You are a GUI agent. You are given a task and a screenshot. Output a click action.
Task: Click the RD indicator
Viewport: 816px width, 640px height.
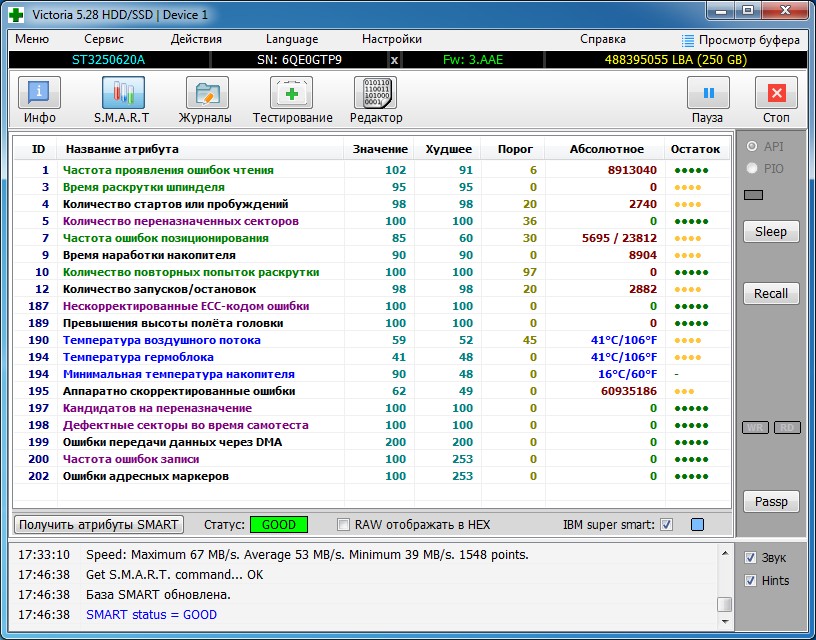(787, 428)
